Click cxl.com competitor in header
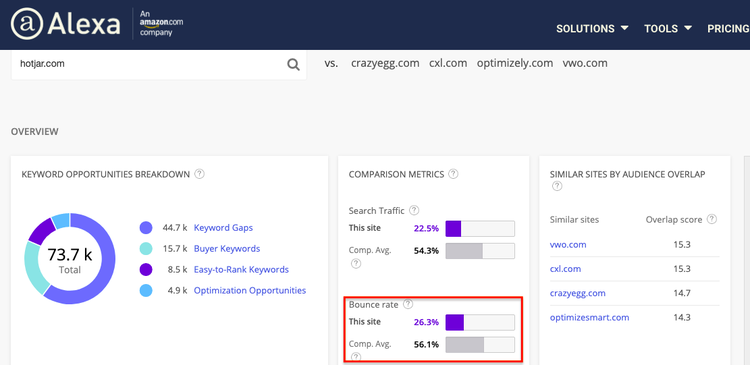 (448, 63)
